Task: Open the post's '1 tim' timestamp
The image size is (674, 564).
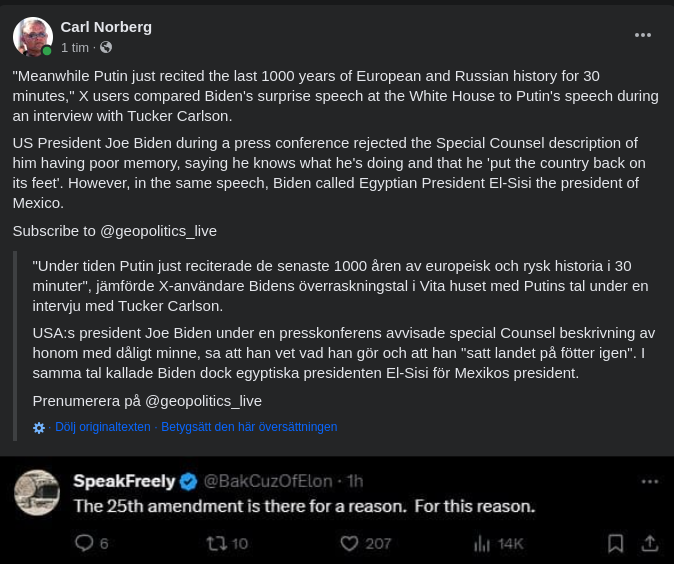Action: point(75,47)
